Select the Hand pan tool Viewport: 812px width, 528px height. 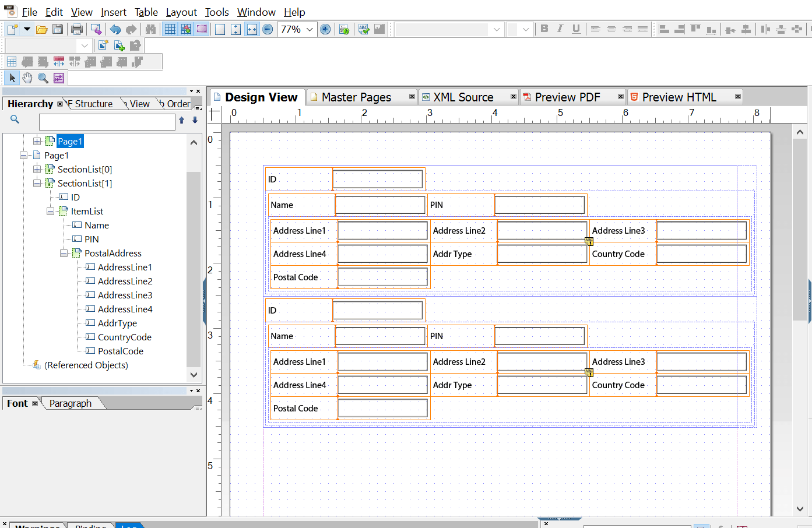[x=27, y=78]
